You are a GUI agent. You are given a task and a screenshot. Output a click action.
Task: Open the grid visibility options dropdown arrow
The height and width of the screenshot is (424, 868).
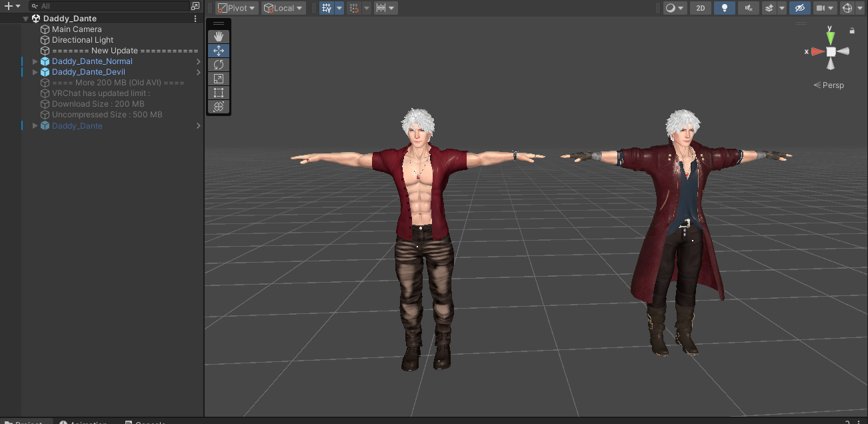coord(339,8)
